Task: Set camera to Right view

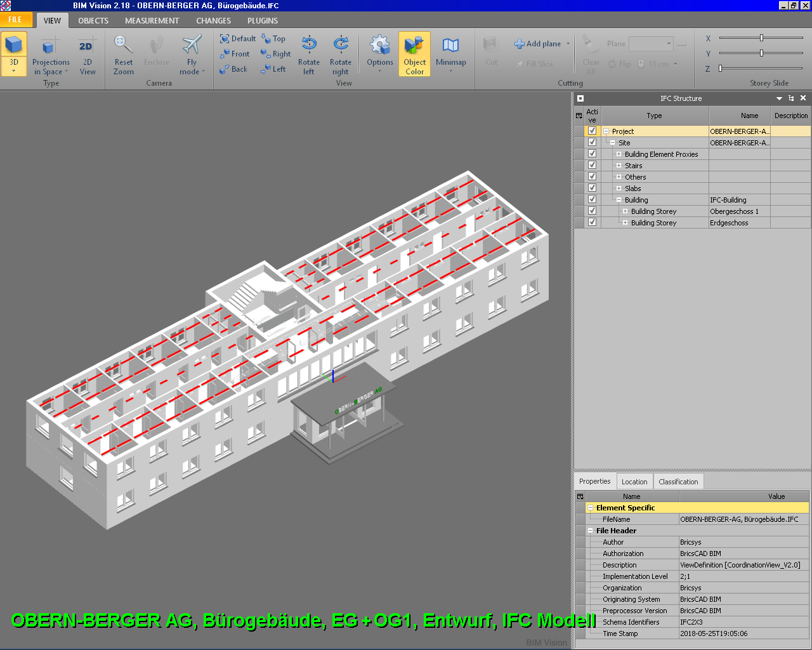Action: [276, 54]
